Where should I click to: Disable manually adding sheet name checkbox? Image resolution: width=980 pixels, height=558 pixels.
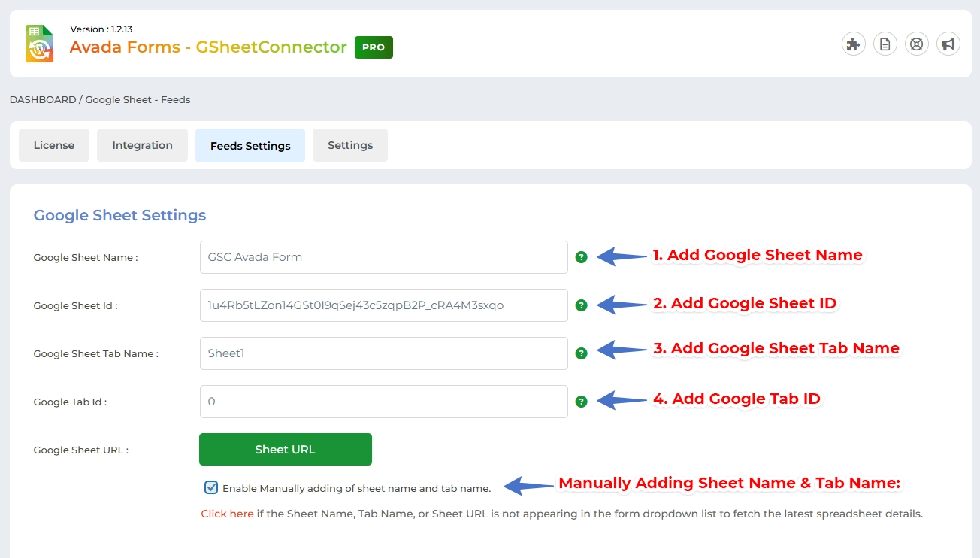tap(211, 487)
